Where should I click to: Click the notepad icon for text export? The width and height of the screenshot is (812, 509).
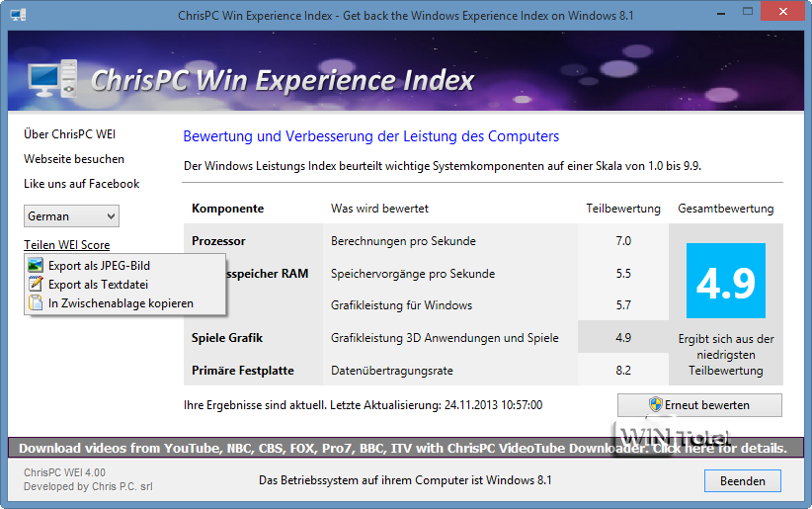point(36,284)
